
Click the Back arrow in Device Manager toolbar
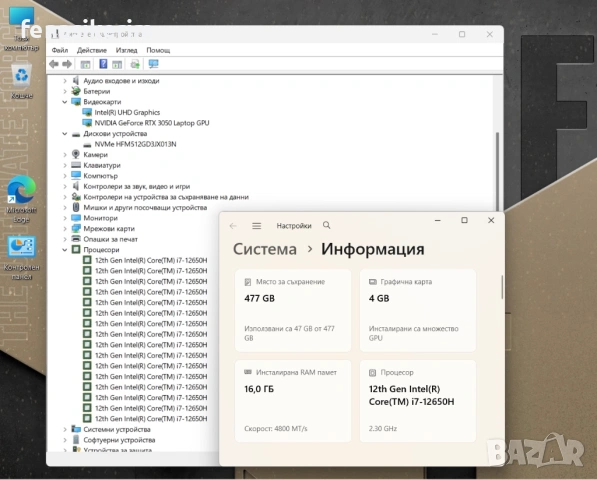point(54,64)
